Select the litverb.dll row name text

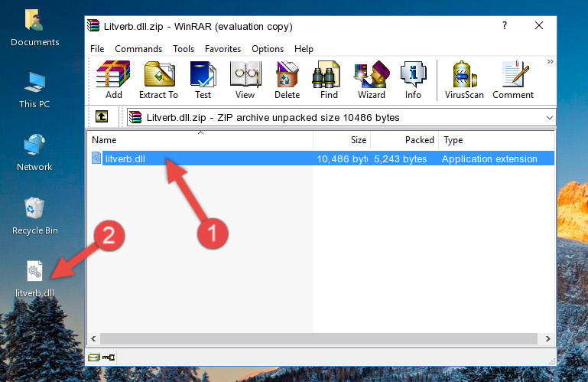(125, 159)
